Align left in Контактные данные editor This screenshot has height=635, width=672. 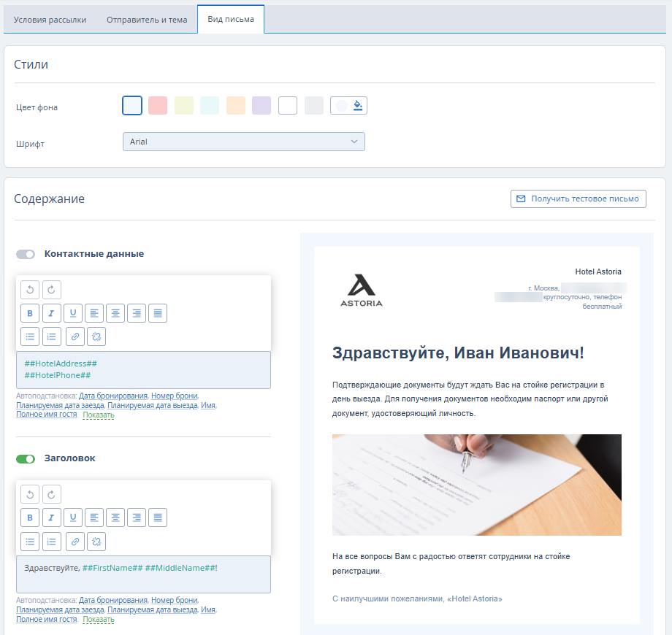click(94, 313)
